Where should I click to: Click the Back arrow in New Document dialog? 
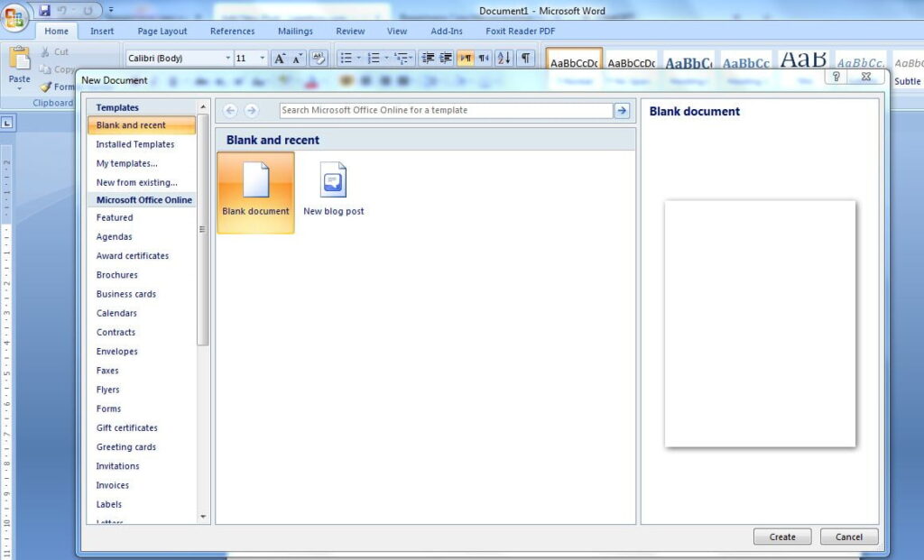point(230,110)
